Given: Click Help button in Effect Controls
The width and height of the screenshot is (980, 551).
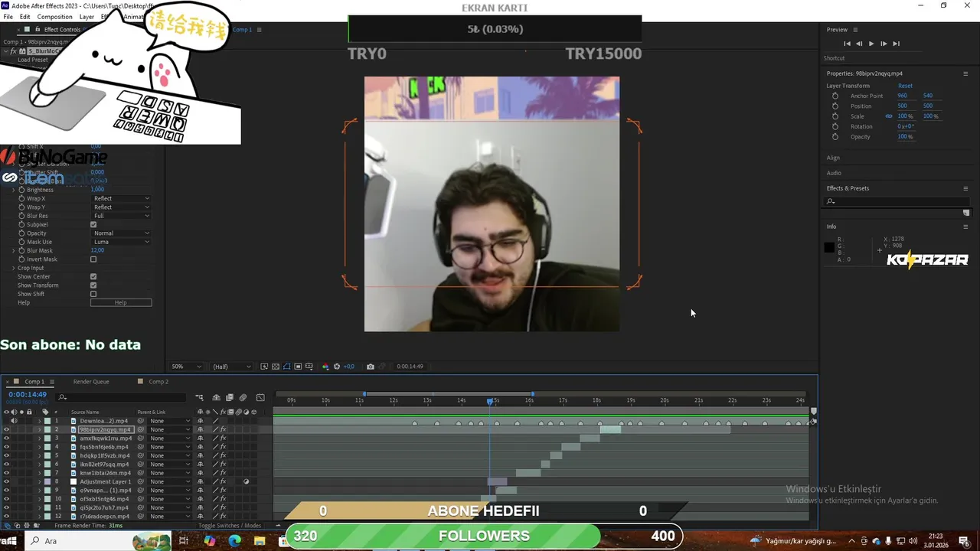Looking at the screenshot, I should (x=121, y=303).
